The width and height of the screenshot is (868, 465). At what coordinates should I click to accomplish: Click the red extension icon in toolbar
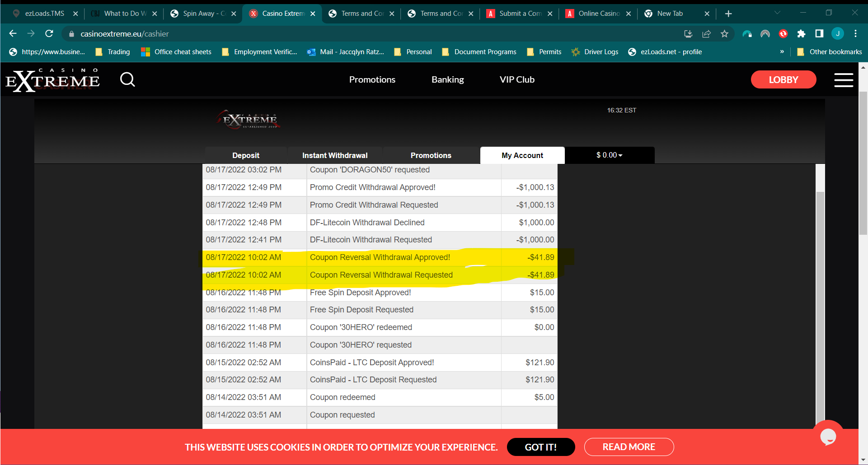click(783, 34)
